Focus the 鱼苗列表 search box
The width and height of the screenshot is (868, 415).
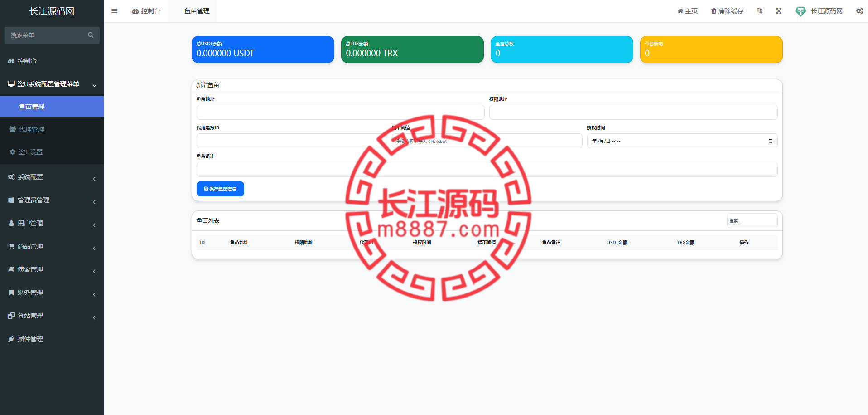tap(752, 220)
